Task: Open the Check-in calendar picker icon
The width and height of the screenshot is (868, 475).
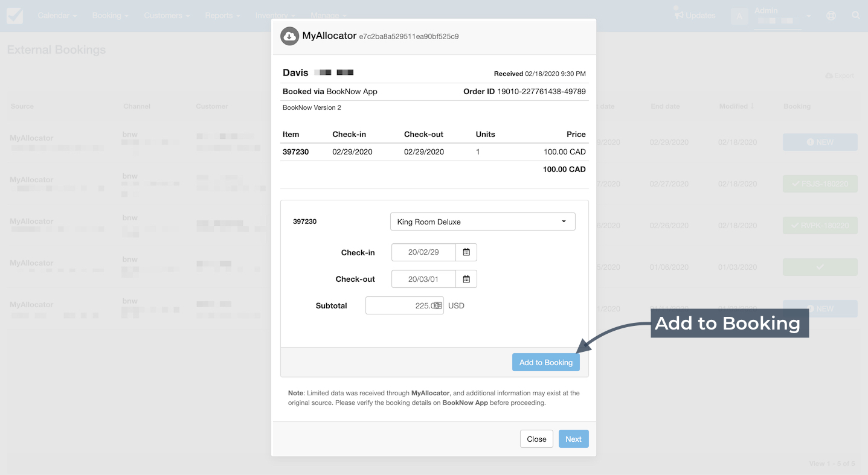Action: tap(466, 252)
